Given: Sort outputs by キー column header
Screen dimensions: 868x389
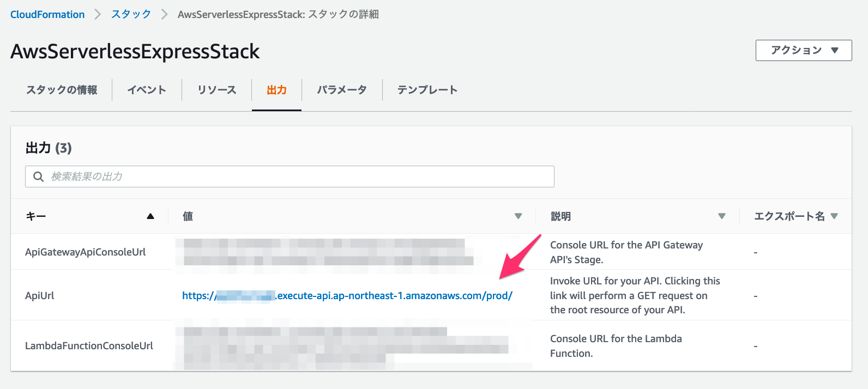Looking at the screenshot, I should (36, 216).
